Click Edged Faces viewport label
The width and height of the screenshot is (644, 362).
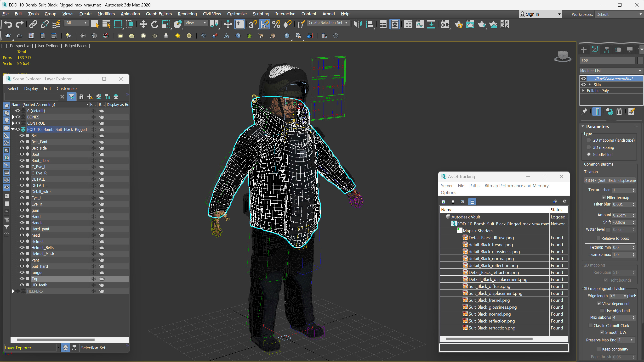pos(76,45)
